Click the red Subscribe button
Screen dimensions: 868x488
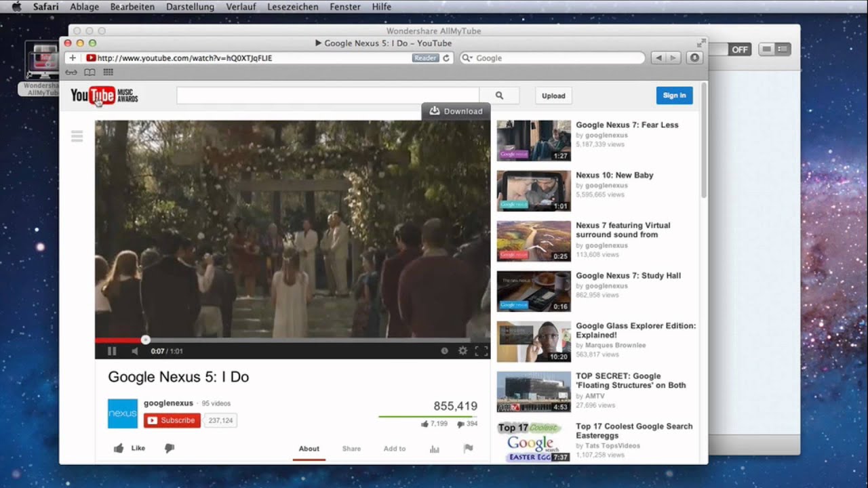172,420
